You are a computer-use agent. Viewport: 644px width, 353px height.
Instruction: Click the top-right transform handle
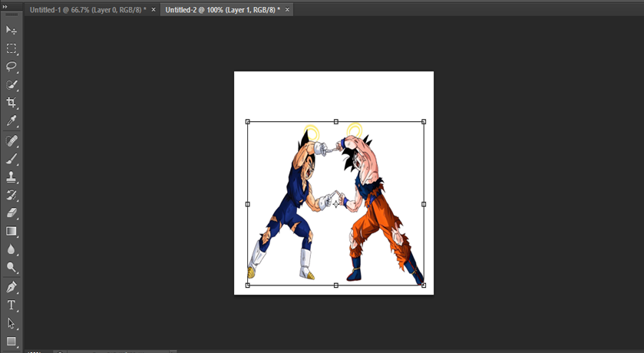(x=424, y=121)
